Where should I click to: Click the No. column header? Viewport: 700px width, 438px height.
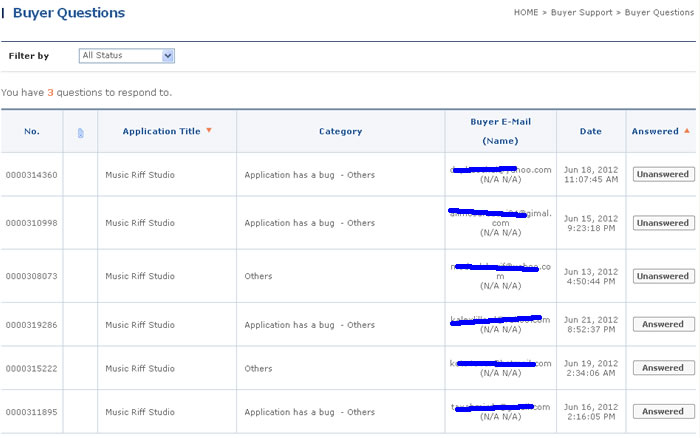pos(32,132)
